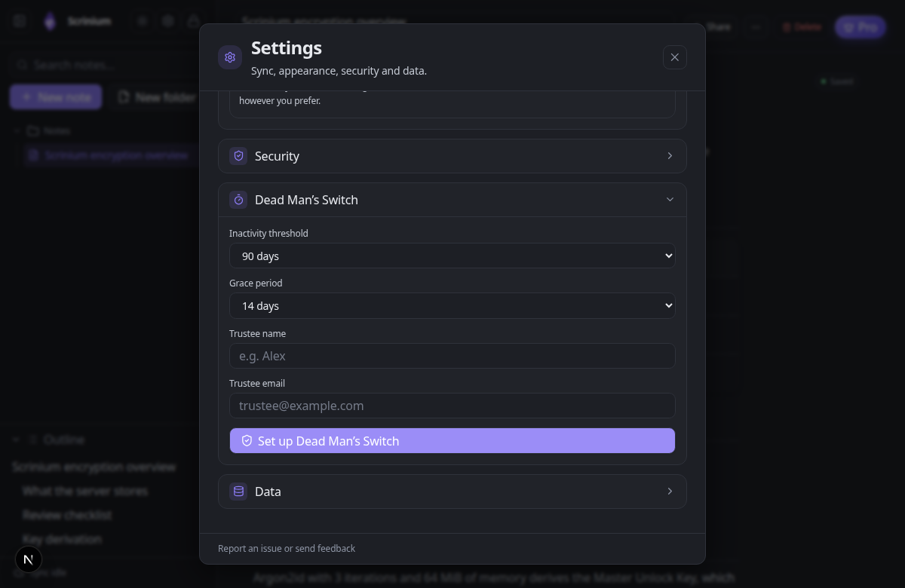Viewport: 905px width, 588px height.
Task: Expand the Data section chevron
Action: point(670,492)
